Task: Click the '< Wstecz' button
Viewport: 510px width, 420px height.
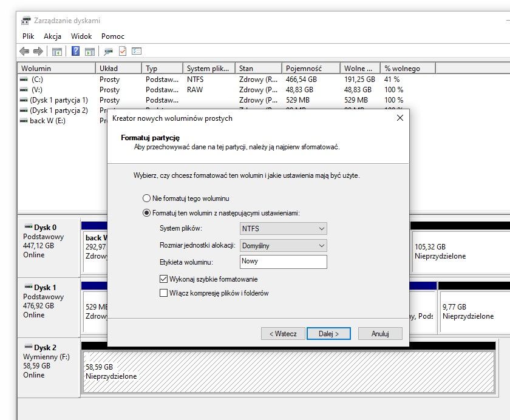Action: (283, 334)
